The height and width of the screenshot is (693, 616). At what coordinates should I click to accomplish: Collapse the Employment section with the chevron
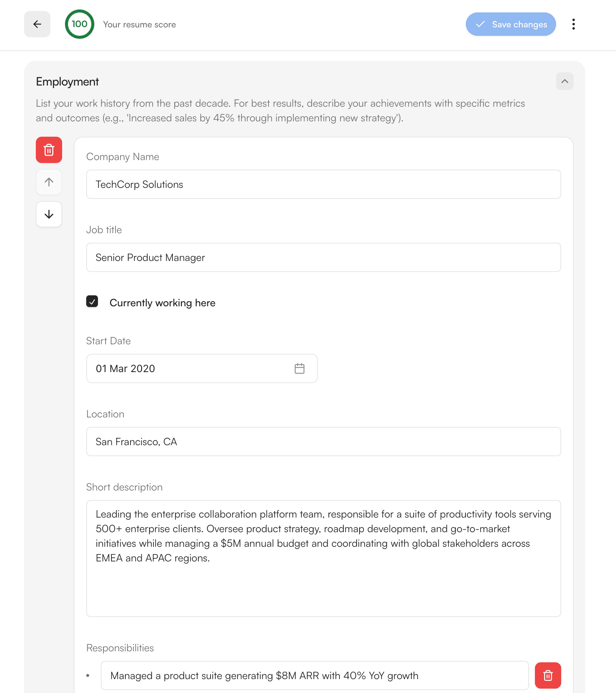pyautogui.click(x=564, y=81)
